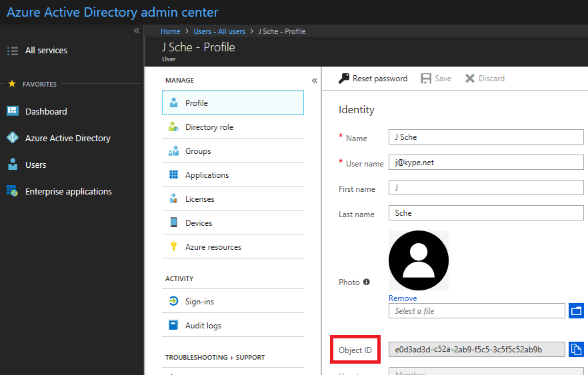Click the Azure Active Directory admin center title
588x375 pixels.
click(113, 12)
